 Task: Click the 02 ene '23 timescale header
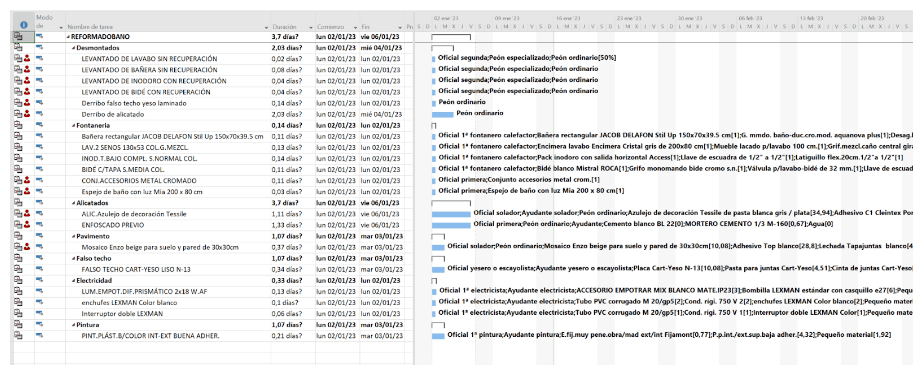(x=445, y=18)
